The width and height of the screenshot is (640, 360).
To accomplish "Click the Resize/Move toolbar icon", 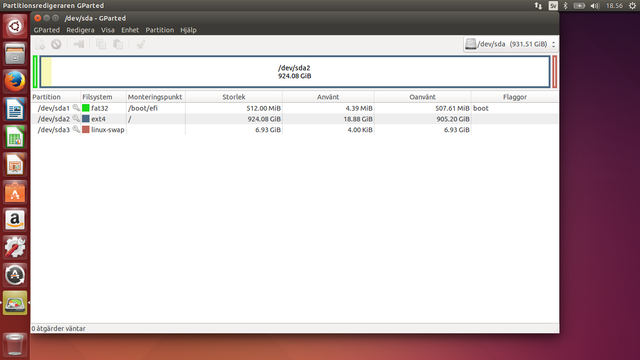I will 79,44.
